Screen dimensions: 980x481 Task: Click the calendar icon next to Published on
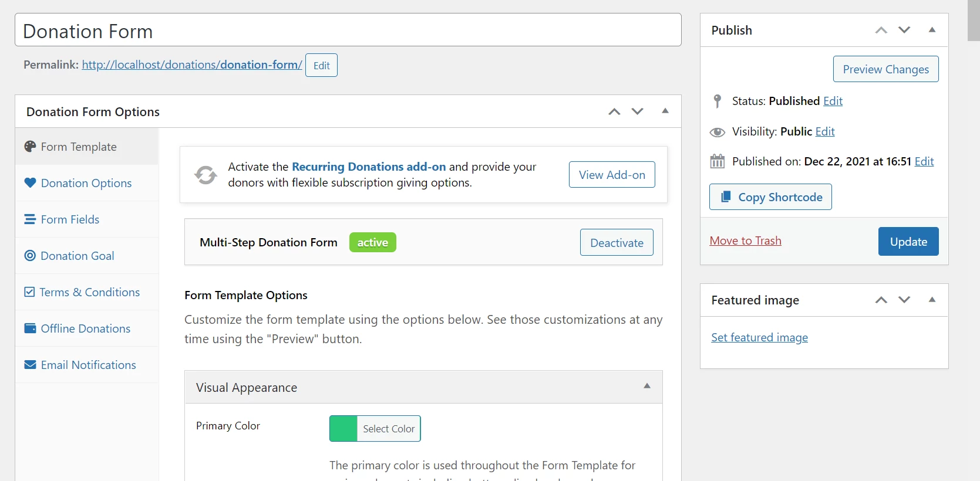tap(717, 161)
